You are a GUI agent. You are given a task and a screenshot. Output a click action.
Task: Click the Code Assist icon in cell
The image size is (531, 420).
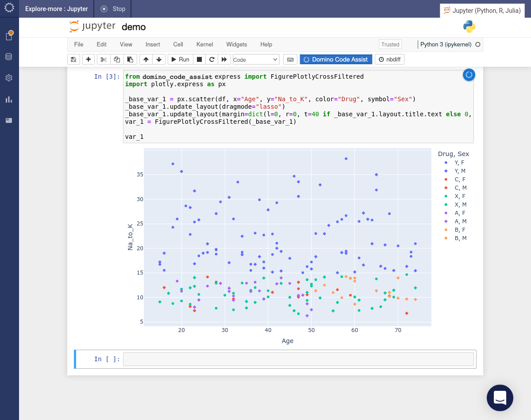(x=469, y=75)
